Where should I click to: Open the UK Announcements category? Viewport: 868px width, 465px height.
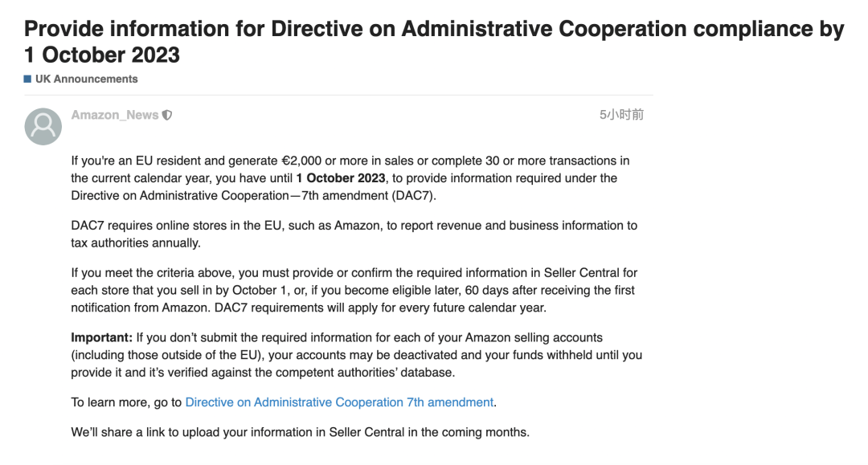point(86,79)
